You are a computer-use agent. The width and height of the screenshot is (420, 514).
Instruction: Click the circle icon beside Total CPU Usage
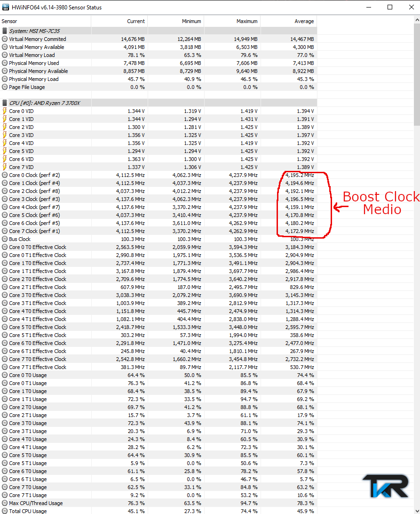coord(5,511)
